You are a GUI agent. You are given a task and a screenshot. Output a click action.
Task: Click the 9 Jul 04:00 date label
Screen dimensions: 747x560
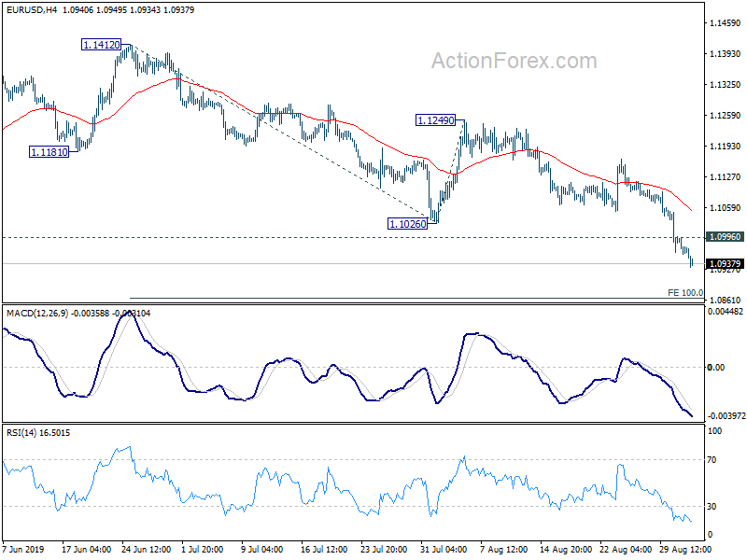click(261, 550)
